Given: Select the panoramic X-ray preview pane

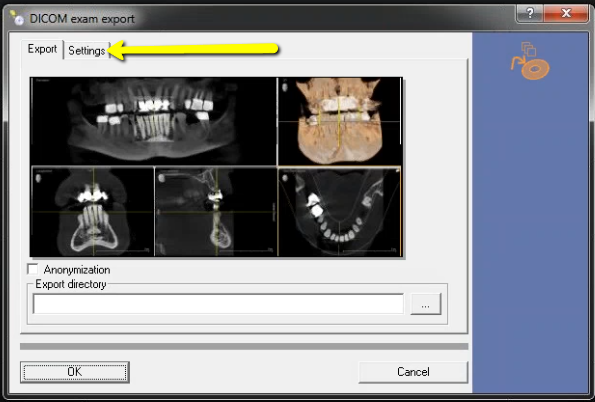Looking at the screenshot, I should point(153,121).
